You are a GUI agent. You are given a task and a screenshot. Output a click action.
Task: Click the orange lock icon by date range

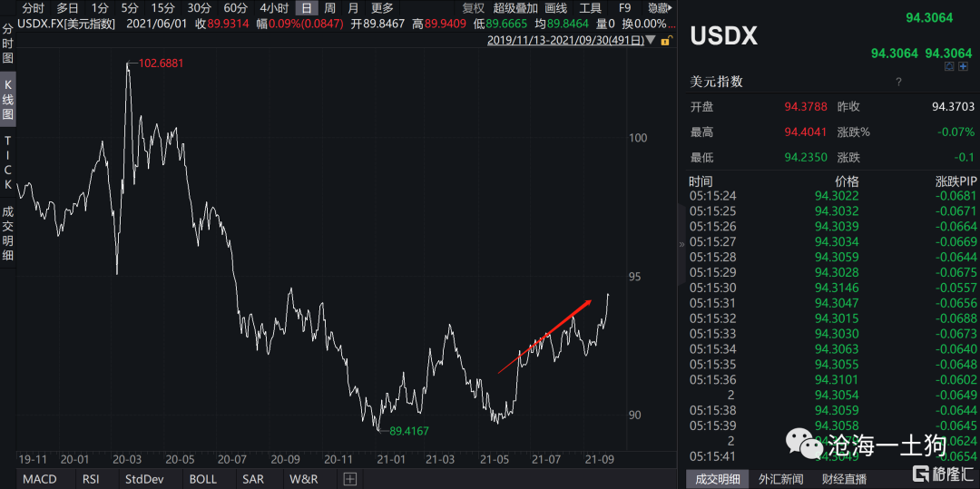[x=665, y=41]
